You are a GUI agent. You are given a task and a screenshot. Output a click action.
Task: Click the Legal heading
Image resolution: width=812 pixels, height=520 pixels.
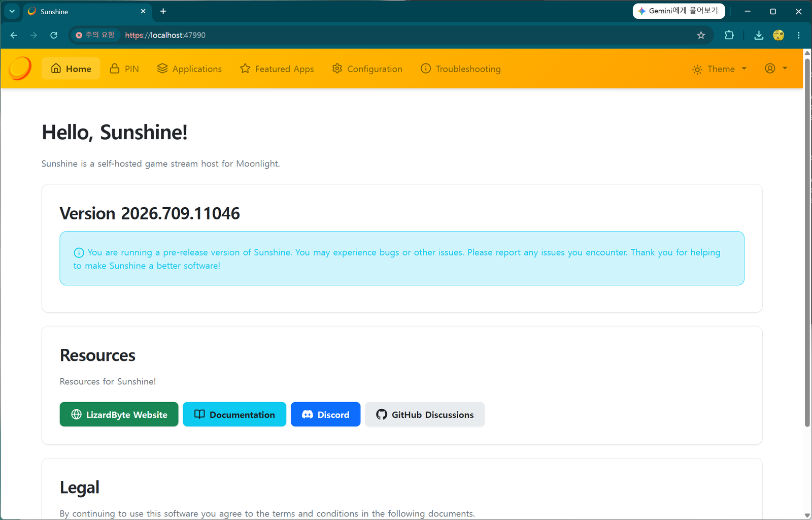coord(80,487)
